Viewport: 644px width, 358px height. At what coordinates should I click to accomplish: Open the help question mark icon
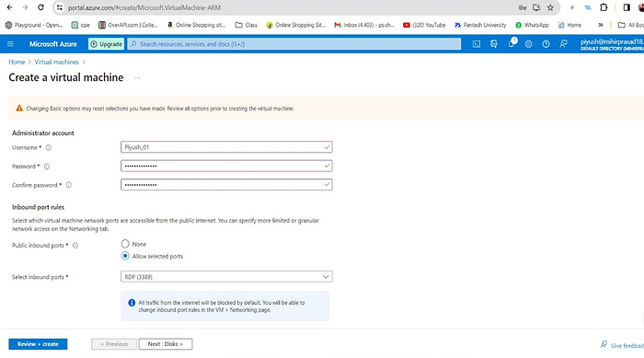point(546,44)
